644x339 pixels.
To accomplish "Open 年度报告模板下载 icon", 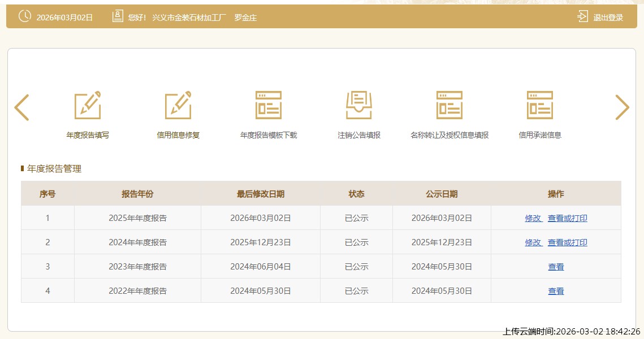I will click(x=269, y=105).
